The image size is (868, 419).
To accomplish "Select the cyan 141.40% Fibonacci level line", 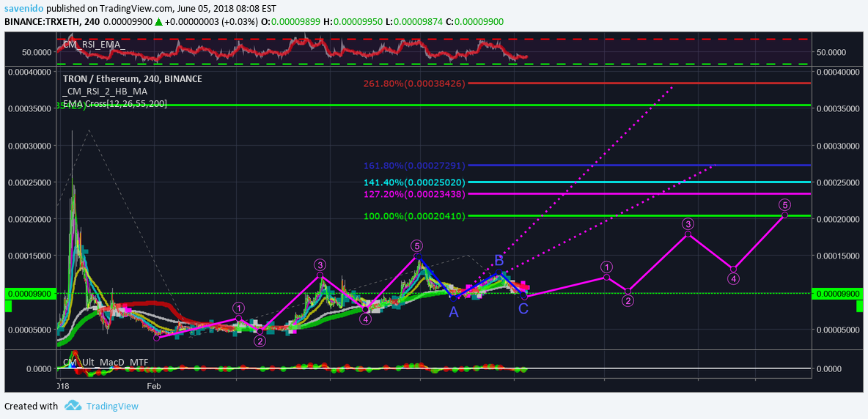I will coord(639,182).
